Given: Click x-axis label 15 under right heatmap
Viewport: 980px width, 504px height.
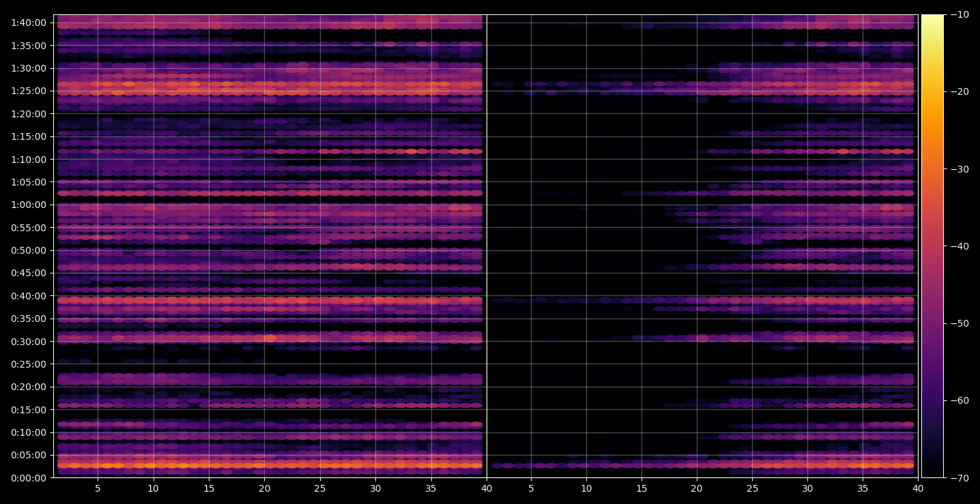Looking at the screenshot, I should coord(642,489).
